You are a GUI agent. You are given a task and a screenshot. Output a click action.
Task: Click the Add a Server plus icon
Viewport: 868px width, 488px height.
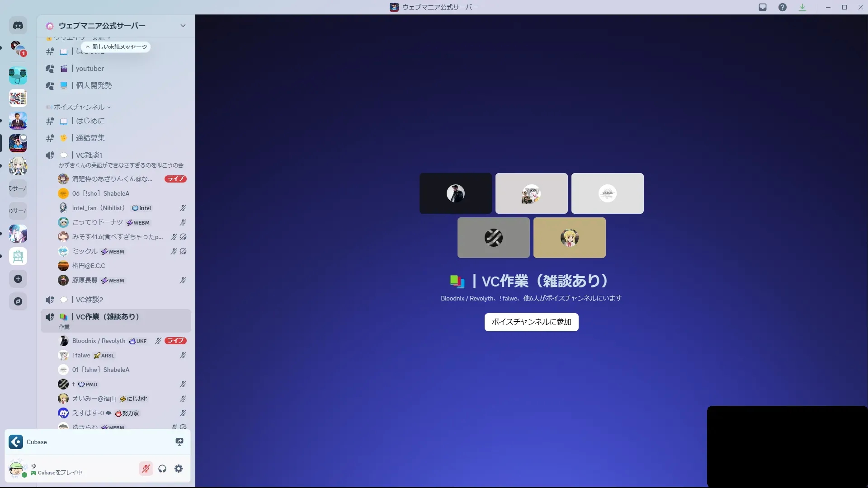pos(18,279)
